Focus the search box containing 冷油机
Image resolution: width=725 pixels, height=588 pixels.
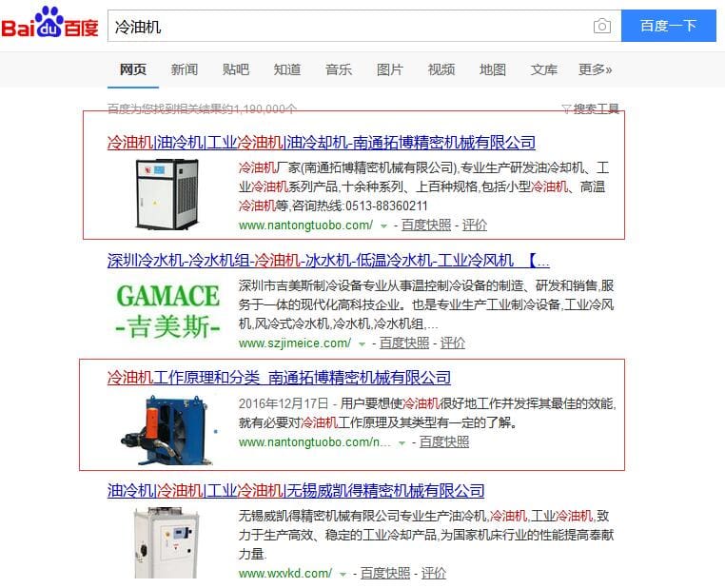pos(351,26)
